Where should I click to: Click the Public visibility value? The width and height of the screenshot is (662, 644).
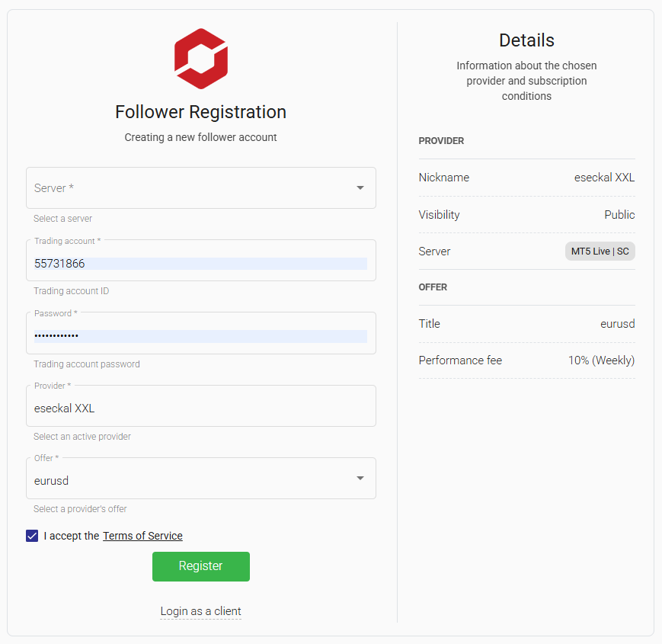coord(619,214)
